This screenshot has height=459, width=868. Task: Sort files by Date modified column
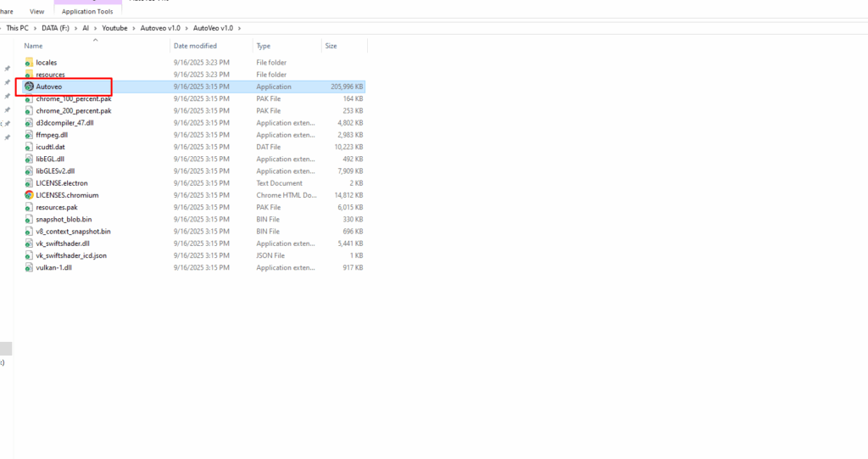195,46
